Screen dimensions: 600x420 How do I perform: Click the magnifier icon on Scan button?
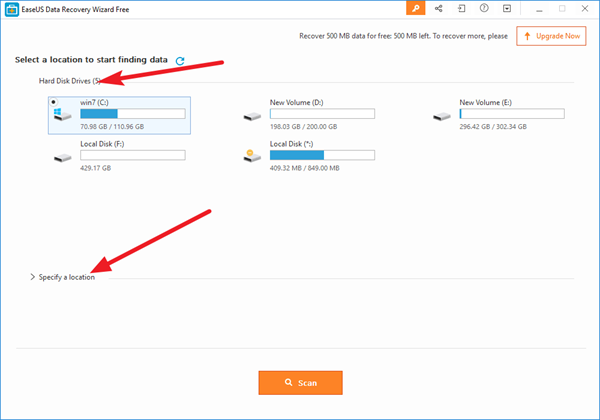point(289,382)
